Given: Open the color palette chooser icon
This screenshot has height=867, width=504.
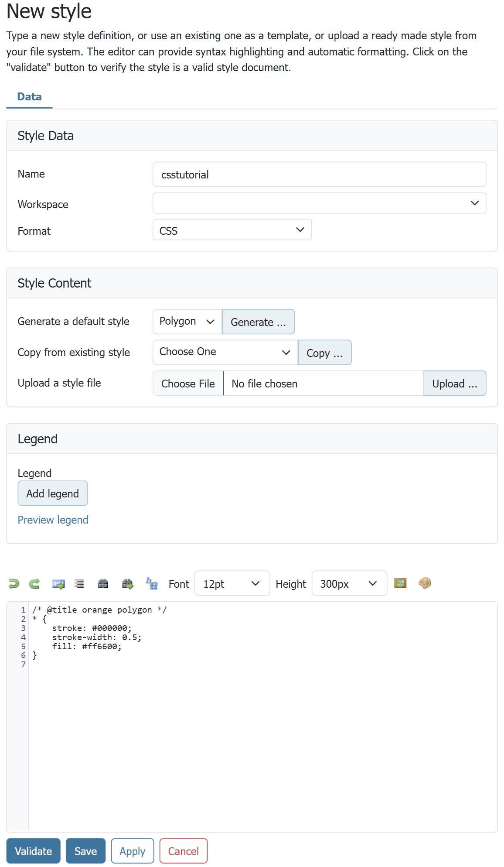Looking at the screenshot, I should (x=424, y=583).
